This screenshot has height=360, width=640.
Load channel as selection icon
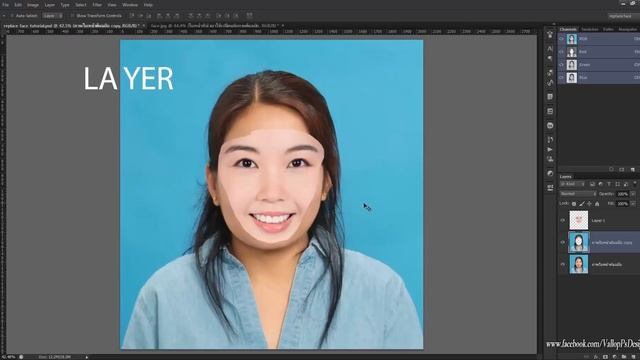tap(611, 169)
